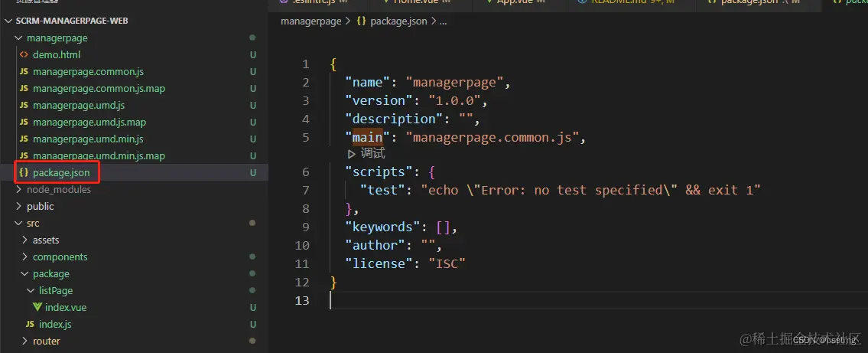Click the "description" key on line 4
Screen dimensions: 868x353
point(394,119)
